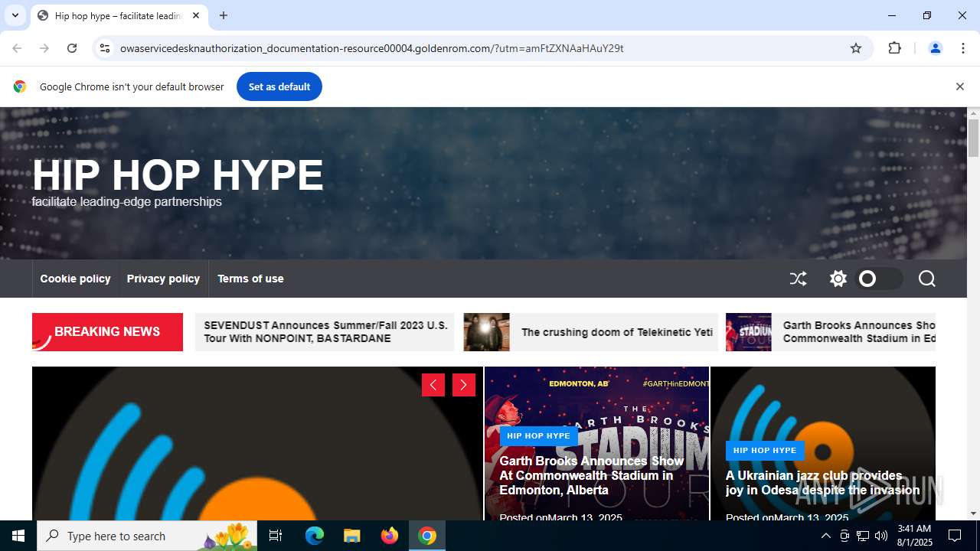Click the HIP HOP HYPE site title

coord(178,175)
